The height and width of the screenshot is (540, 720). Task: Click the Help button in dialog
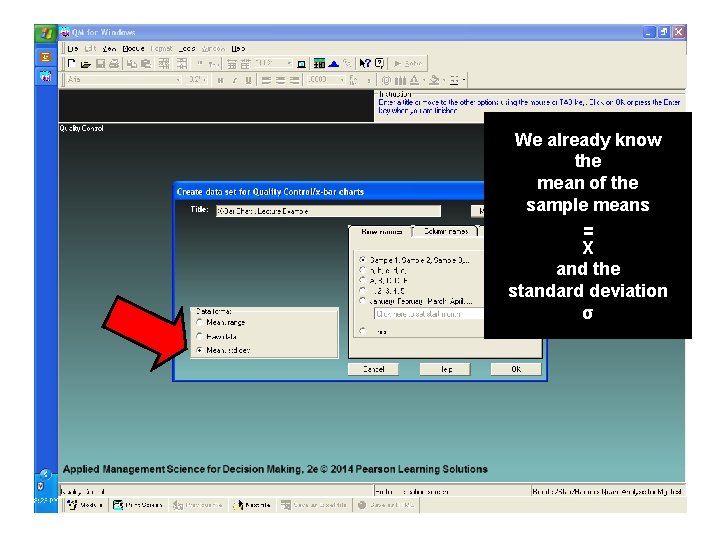point(445,369)
